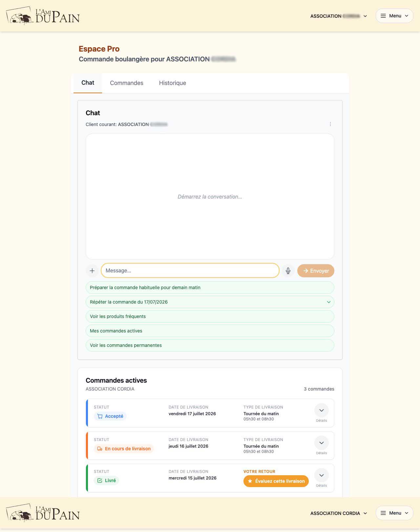The image size is (420, 532).
Task: Click 'Tournée du matin' in the 'En cours de livraison' order
Action: pyautogui.click(x=261, y=446)
